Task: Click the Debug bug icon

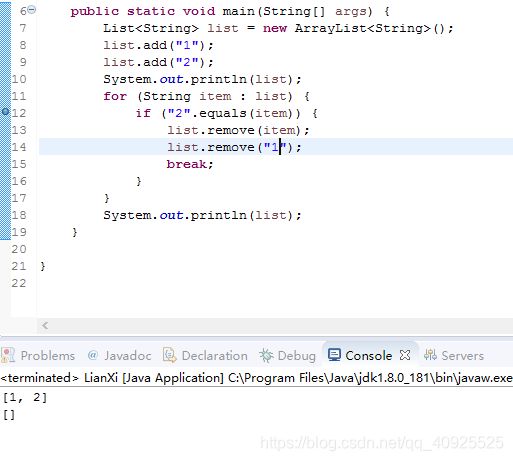Action: point(266,355)
